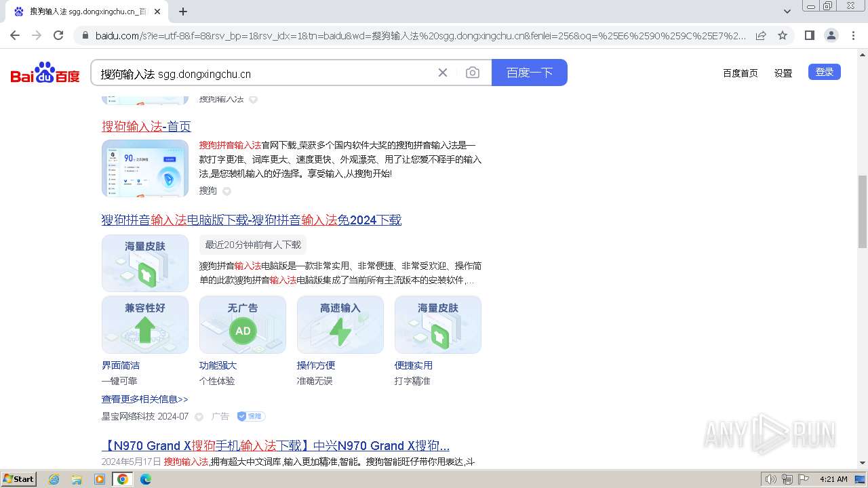Screen dimensions: 868x488
Task: Click the 高速输入 feature image
Action: coord(340,325)
